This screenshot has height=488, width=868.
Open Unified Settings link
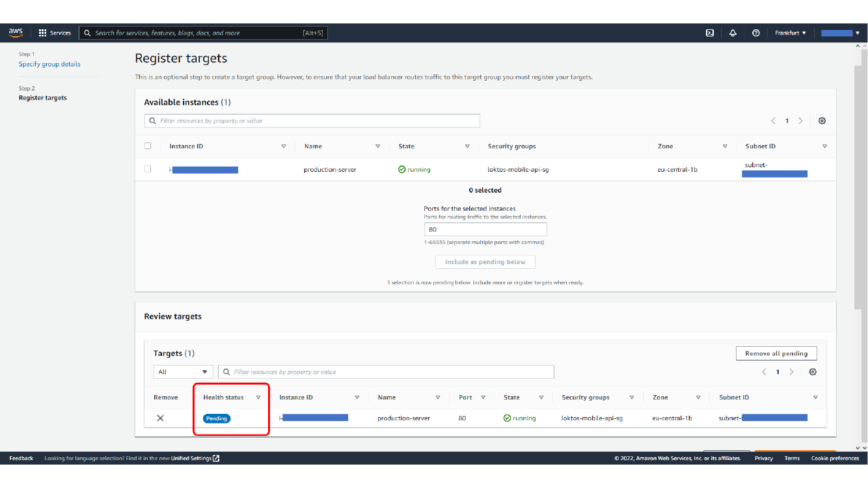191,458
